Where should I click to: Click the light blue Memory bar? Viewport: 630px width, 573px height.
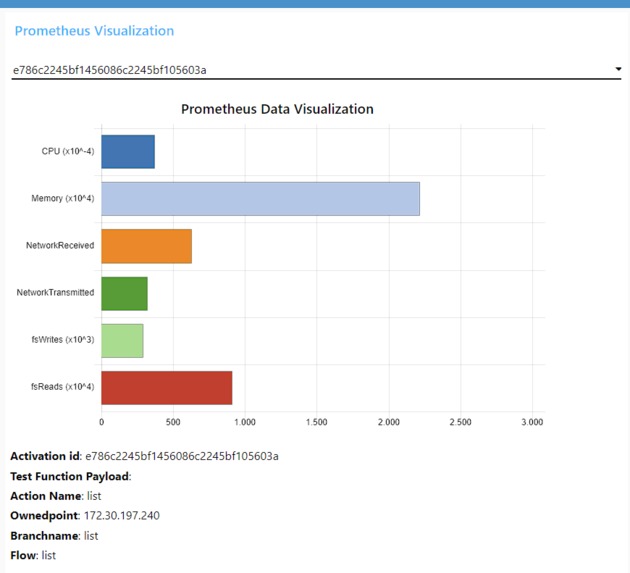(x=260, y=199)
